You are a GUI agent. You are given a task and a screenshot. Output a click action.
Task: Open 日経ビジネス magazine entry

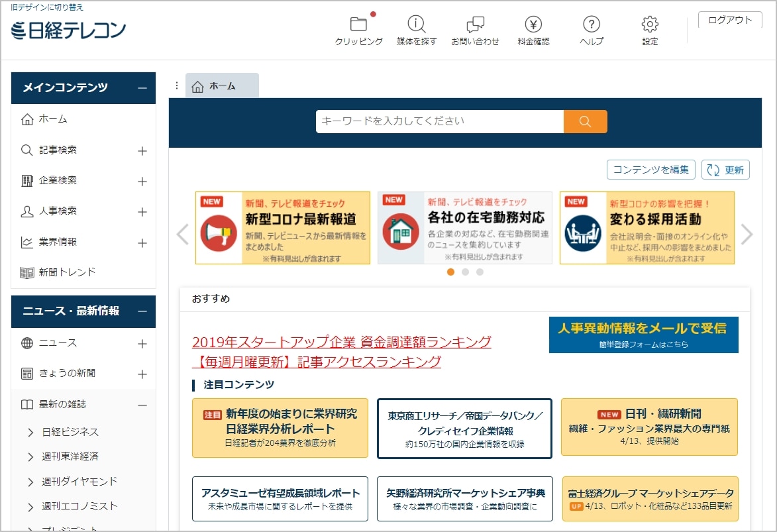click(70, 432)
